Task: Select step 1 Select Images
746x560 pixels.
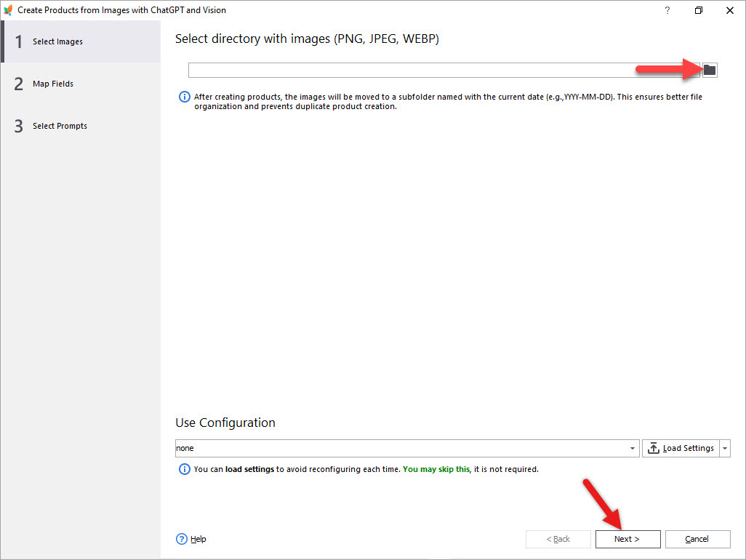Action: [81, 42]
